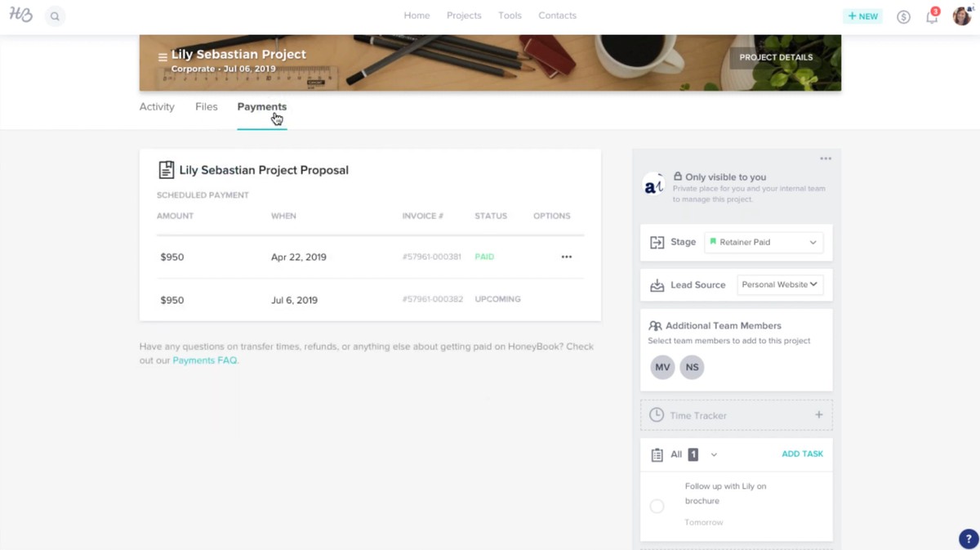This screenshot has height=550, width=980.
Task: Click the Time Tracker field
Action: pyautogui.click(x=737, y=415)
